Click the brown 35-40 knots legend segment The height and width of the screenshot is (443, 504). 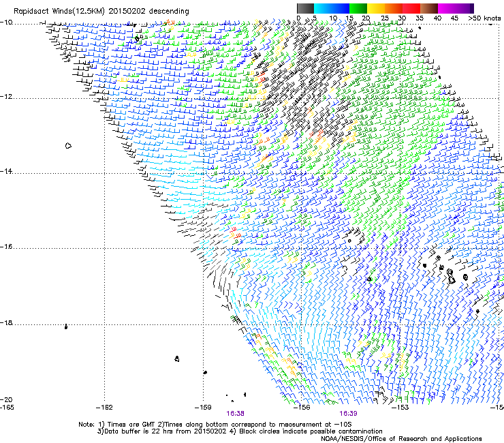(x=429, y=8)
